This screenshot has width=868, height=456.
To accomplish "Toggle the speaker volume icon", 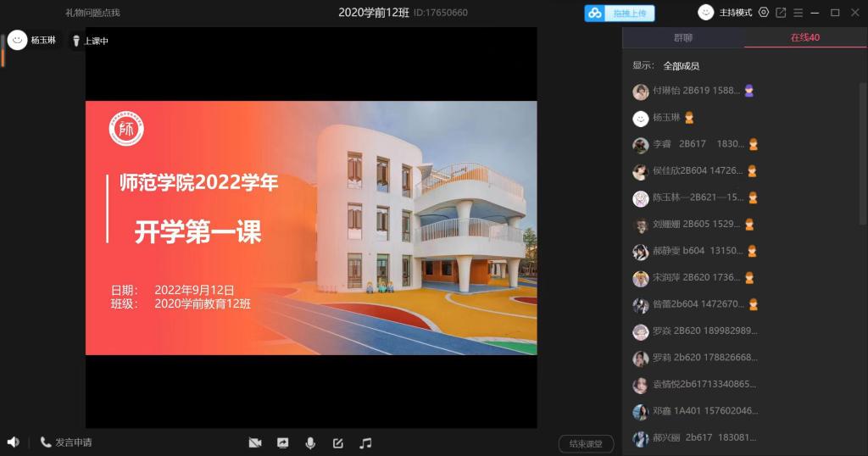I will tap(13, 442).
